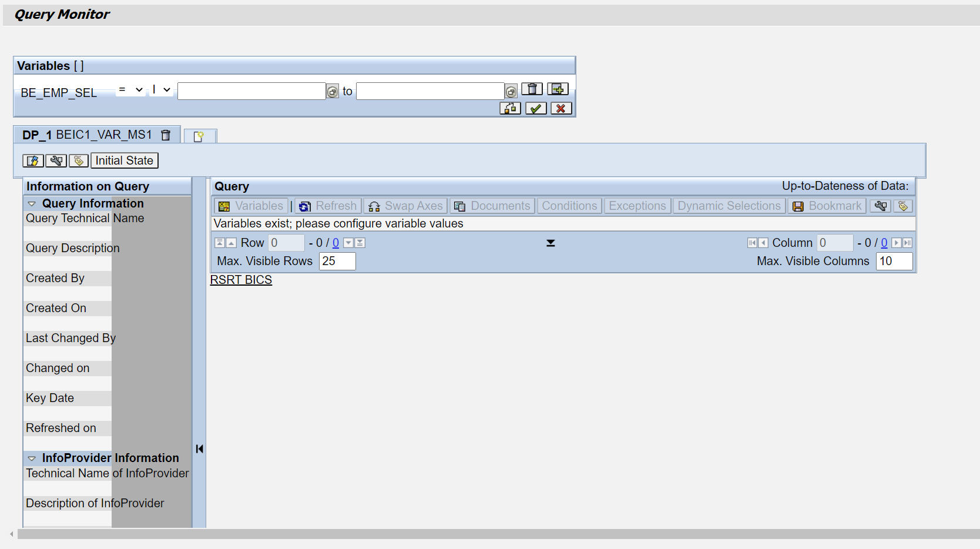980x549 pixels.
Task: Click Swap Axes in query toolbar
Action: click(x=405, y=206)
